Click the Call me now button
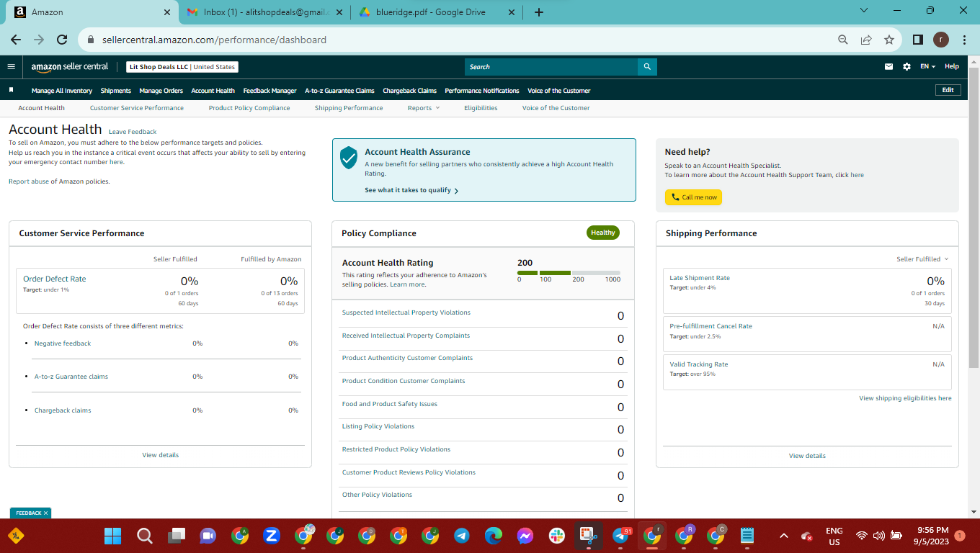980x553 pixels. coord(693,197)
